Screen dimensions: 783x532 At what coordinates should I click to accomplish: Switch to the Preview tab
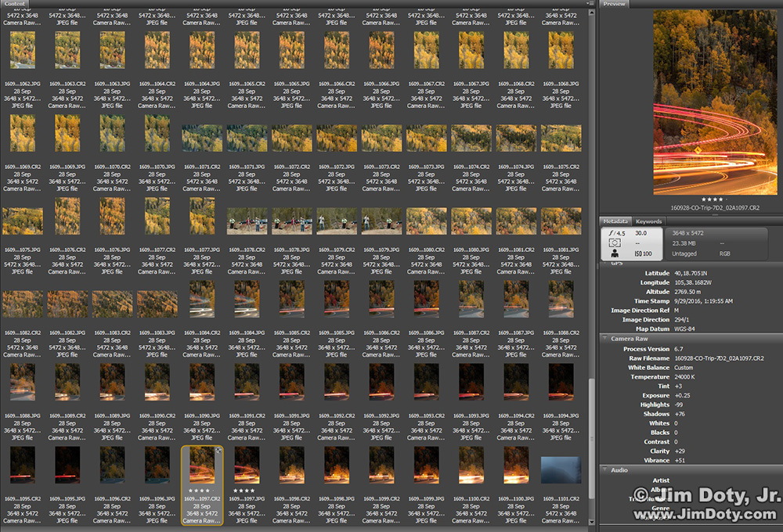(x=614, y=3)
